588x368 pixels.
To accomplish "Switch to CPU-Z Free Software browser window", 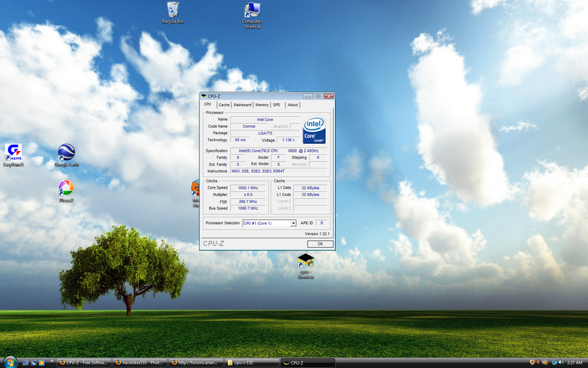I will pyautogui.click(x=83, y=363).
